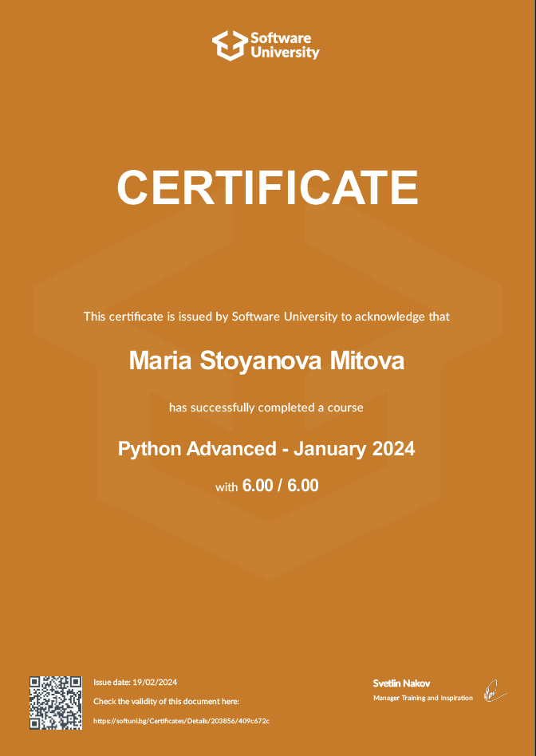Click the Software University logo
Viewport: 536px width, 756px height.
266,45
